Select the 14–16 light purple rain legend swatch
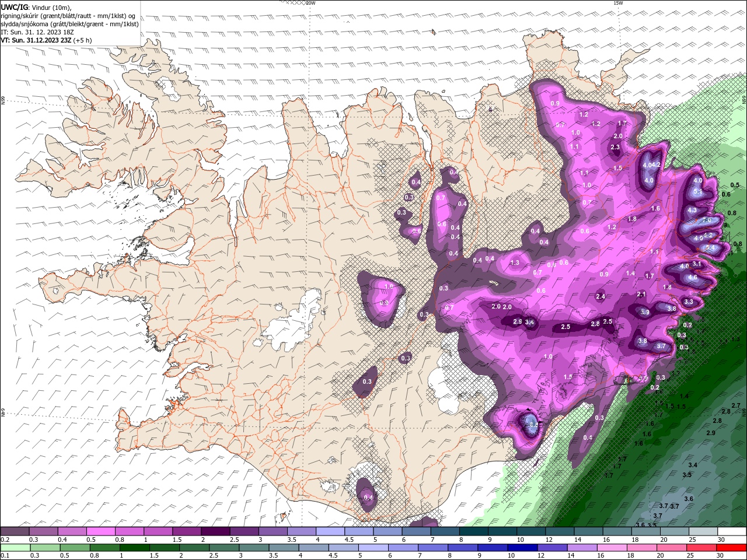 [582, 548]
